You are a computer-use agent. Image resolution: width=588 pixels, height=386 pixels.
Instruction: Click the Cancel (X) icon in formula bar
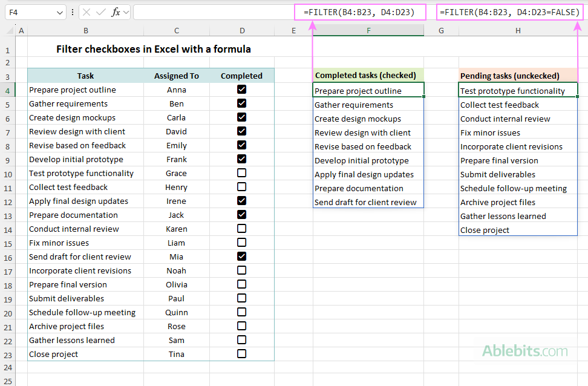87,11
